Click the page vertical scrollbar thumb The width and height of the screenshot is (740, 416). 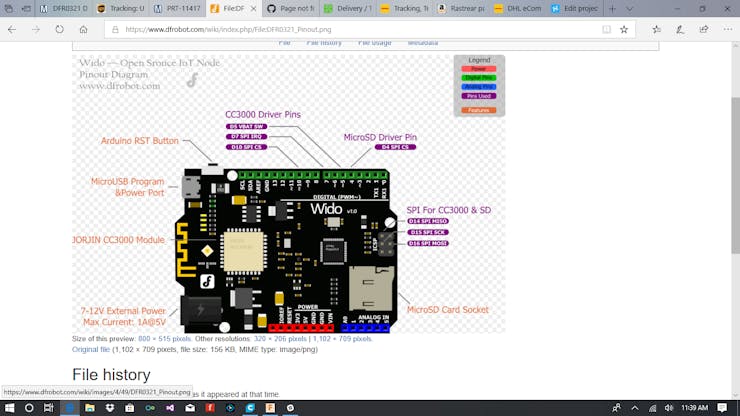coord(735,175)
